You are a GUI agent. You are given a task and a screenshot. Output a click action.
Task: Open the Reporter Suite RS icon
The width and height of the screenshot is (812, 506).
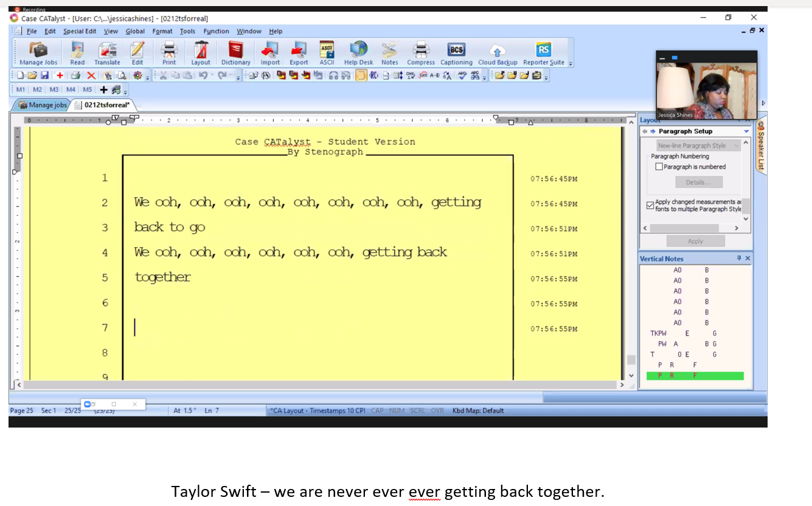[x=544, y=54]
